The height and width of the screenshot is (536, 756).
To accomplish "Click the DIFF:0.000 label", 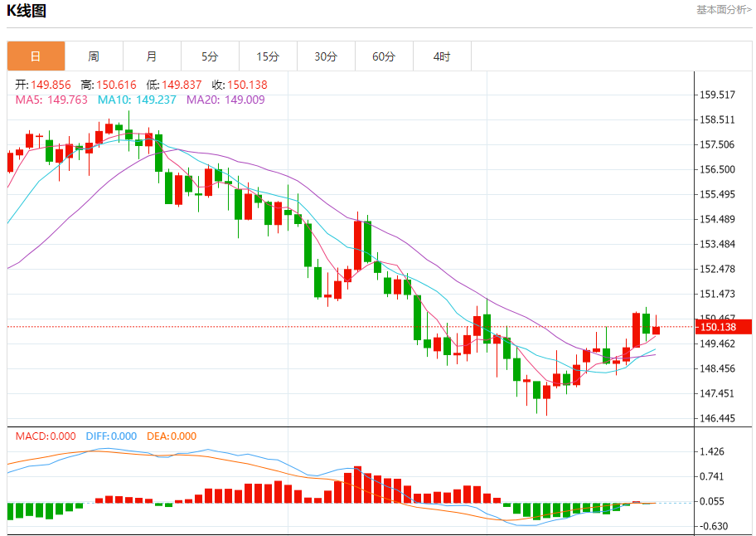I will click(111, 436).
